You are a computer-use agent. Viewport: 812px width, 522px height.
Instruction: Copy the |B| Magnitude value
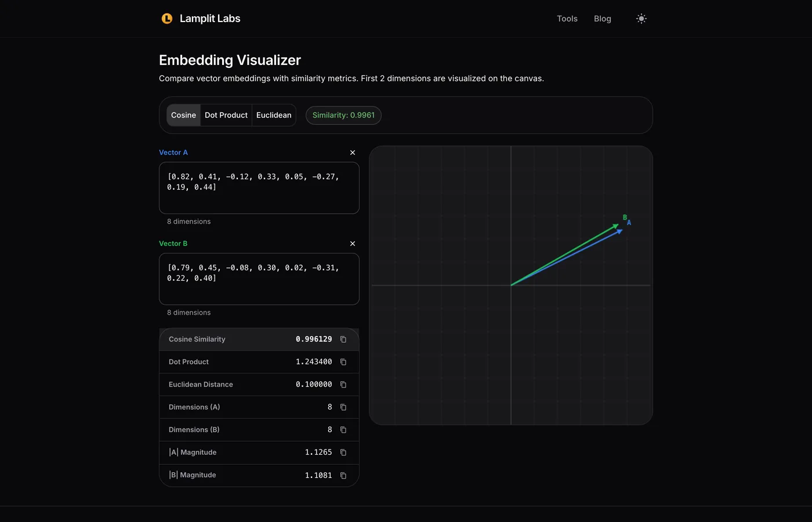pyautogui.click(x=343, y=476)
